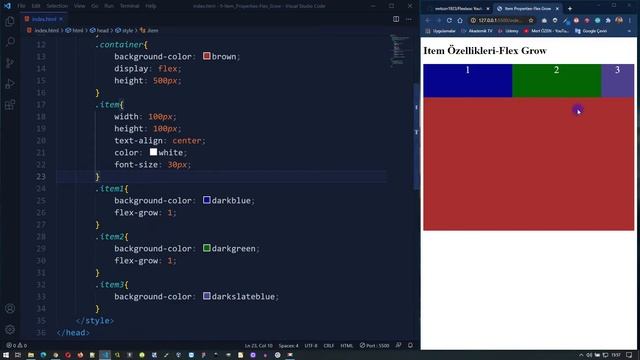Click the errors and warnings status counter

[x=16, y=346]
